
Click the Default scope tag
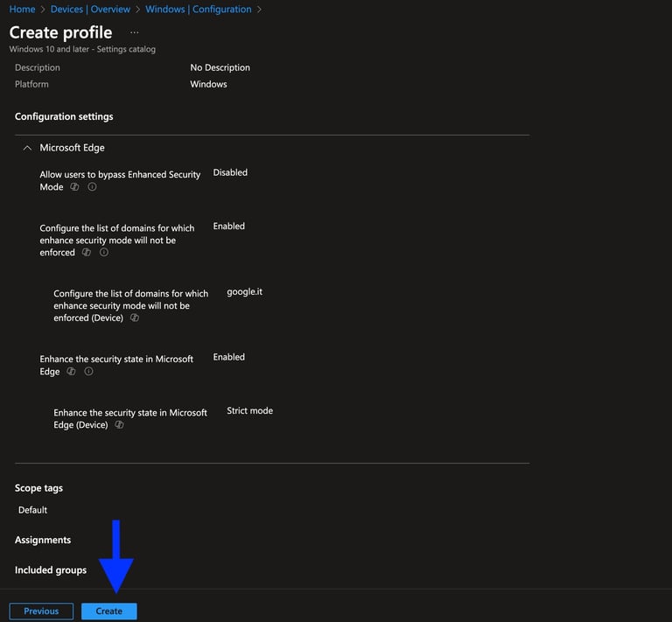(x=32, y=510)
